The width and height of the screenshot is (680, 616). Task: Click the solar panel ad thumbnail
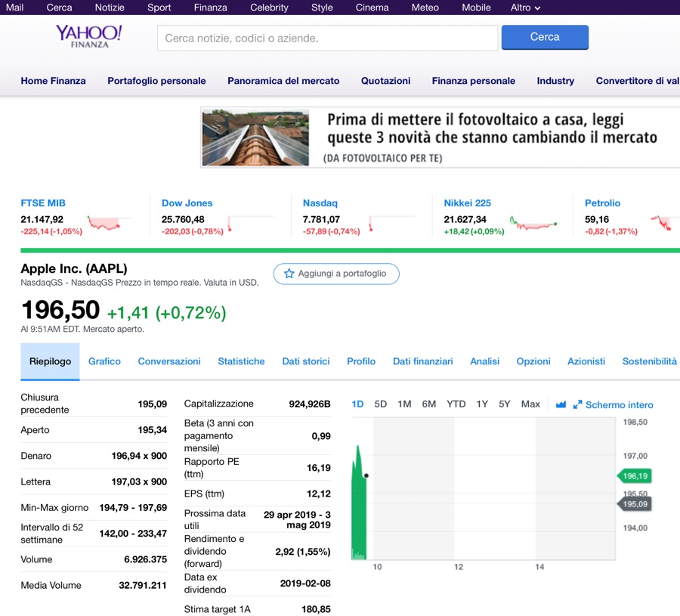coord(255,138)
